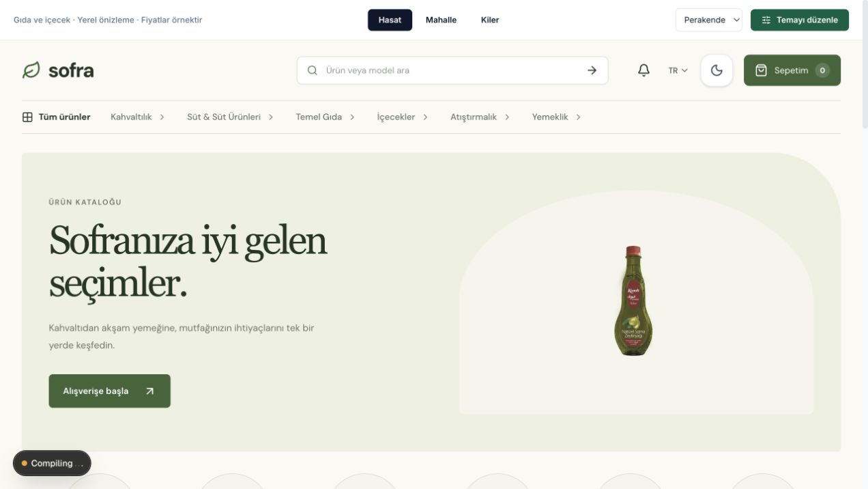Viewport: 868px width, 489px height.
Task: Open the Süt & Süt Ürünleri category
Action: [x=224, y=117]
